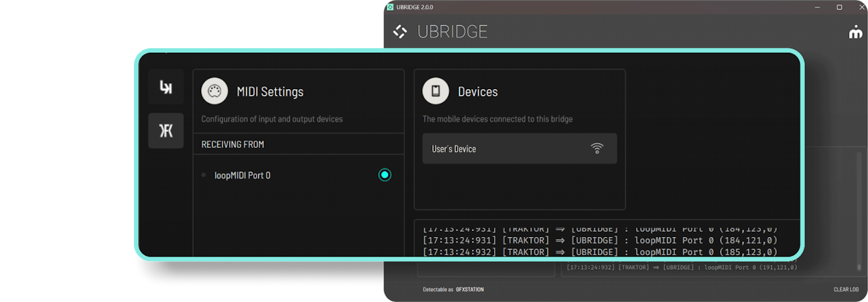
Task: Select the first sidebar app icon
Action: (x=166, y=87)
